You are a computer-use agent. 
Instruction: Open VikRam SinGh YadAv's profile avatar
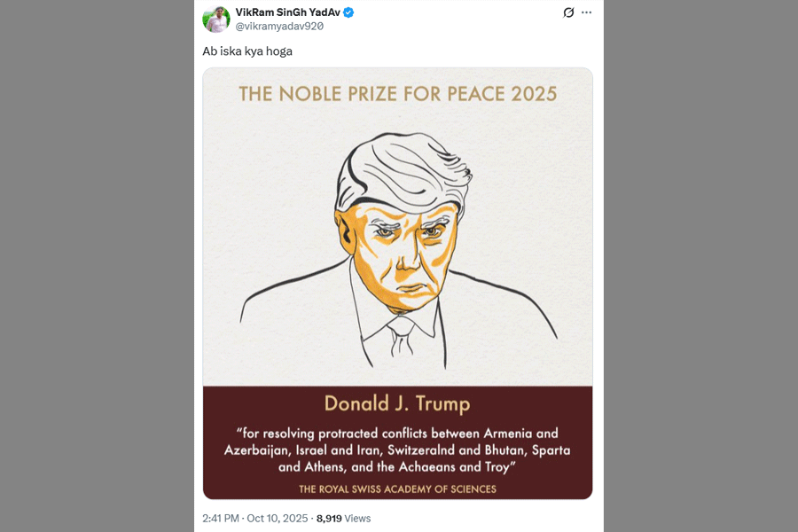(216, 19)
